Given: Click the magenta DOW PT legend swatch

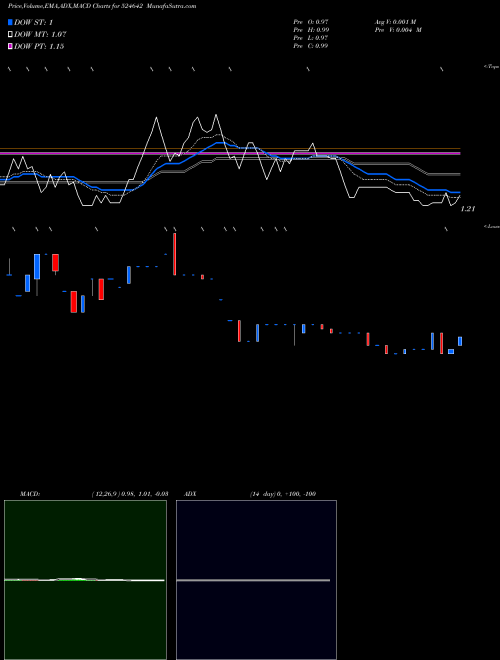Looking at the screenshot, I should [x=10, y=47].
